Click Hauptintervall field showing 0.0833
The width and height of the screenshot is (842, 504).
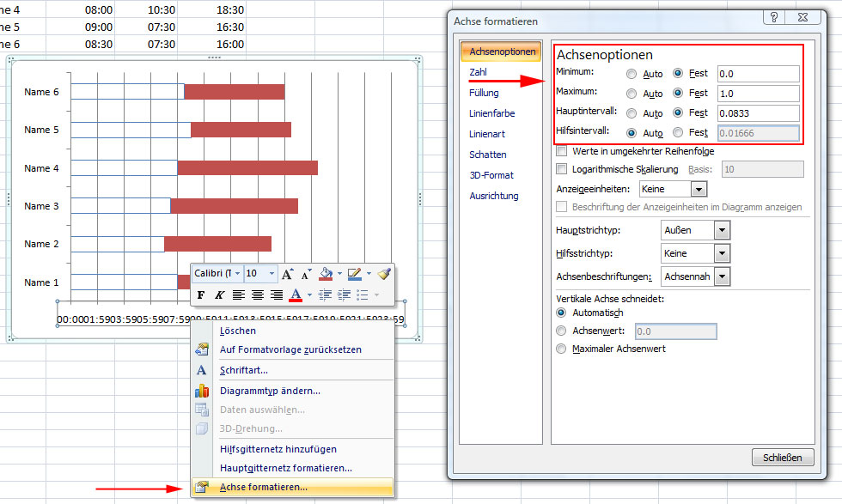click(758, 113)
